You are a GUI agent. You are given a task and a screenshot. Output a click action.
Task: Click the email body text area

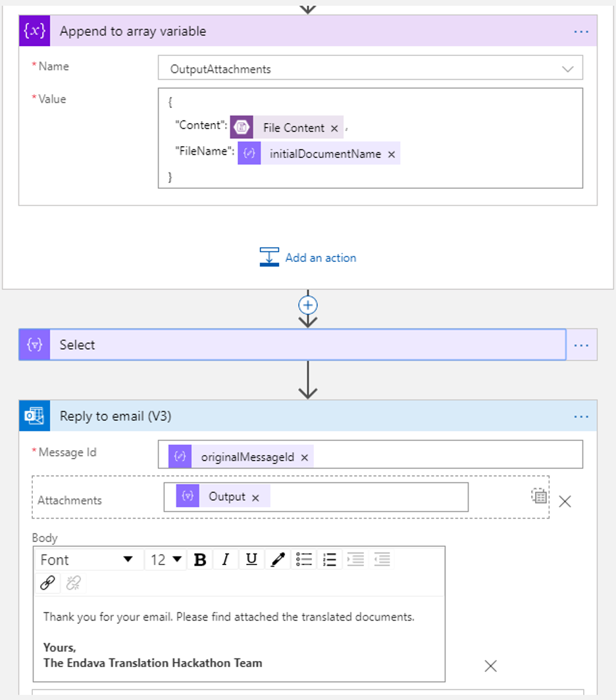239,638
